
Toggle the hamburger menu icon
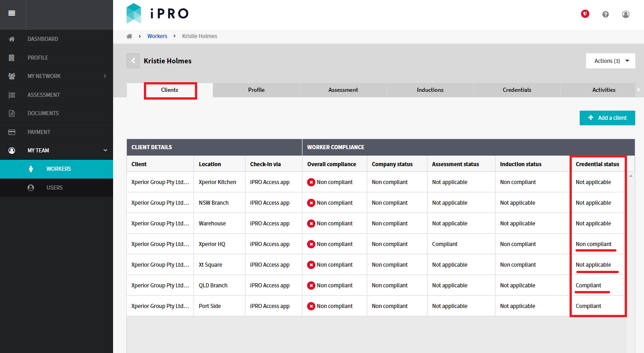pyautogui.click(x=12, y=13)
